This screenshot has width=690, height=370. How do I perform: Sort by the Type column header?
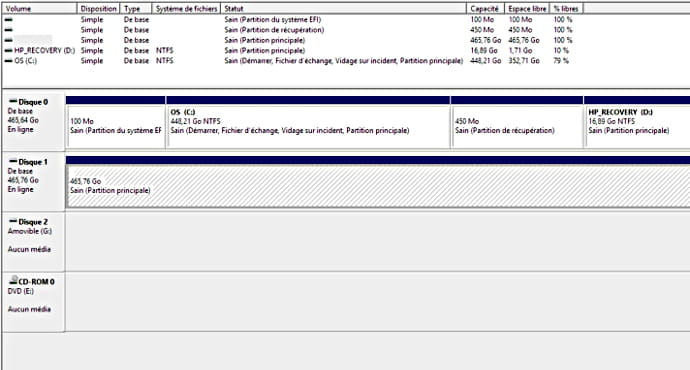[x=136, y=8]
